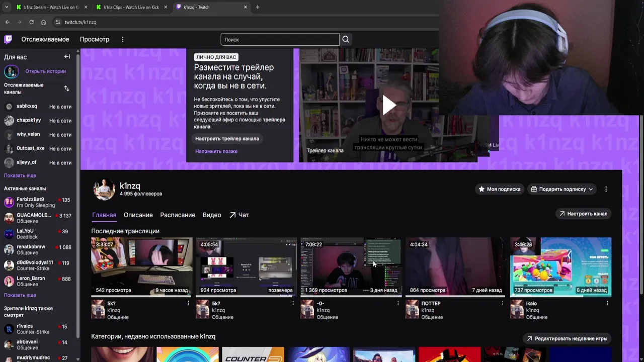Image resolution: width=644 pixels, height=362 pixels.
Task: Open renatkobmw channel in sidebar
Action: point(38,250)
